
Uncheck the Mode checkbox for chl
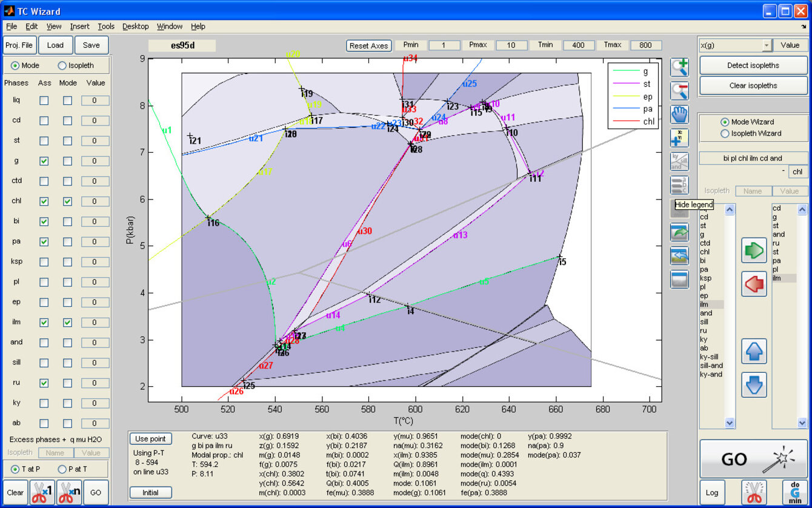[67, 201]
